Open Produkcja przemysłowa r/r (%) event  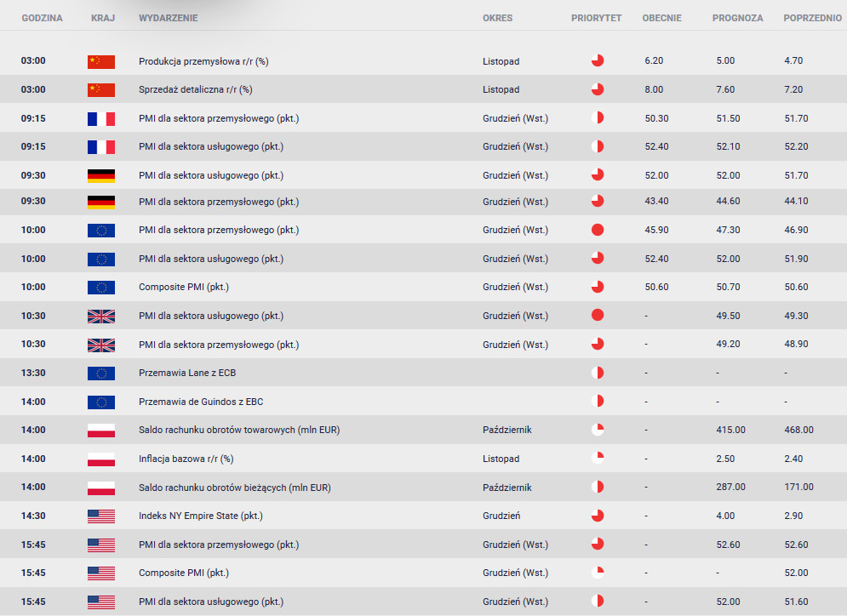coord(203,61)
